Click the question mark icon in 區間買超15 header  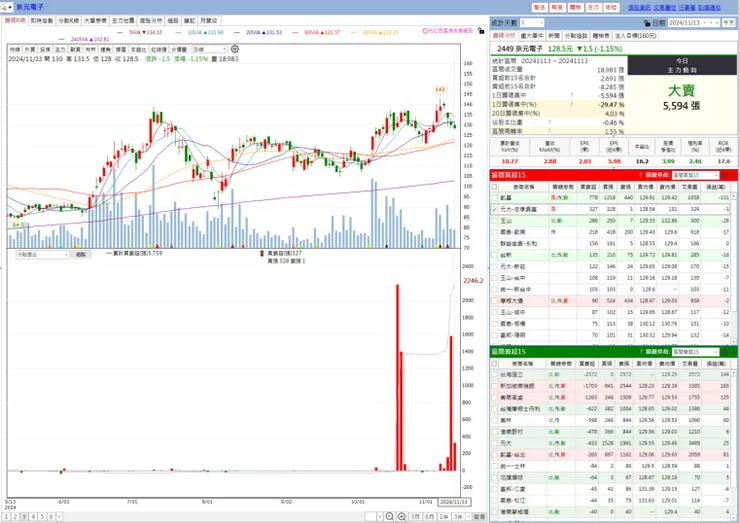coord(640,175)
